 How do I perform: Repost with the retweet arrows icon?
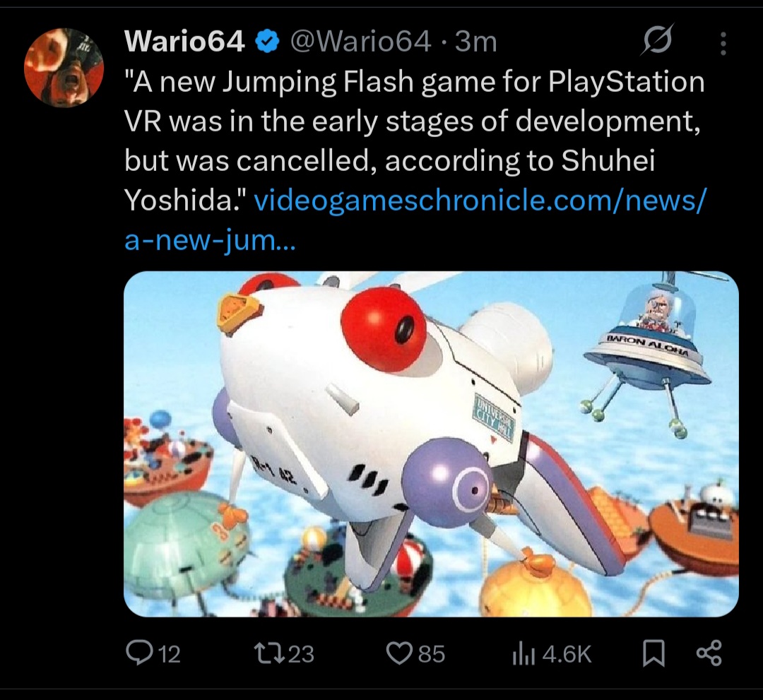(x=270, y=653)
